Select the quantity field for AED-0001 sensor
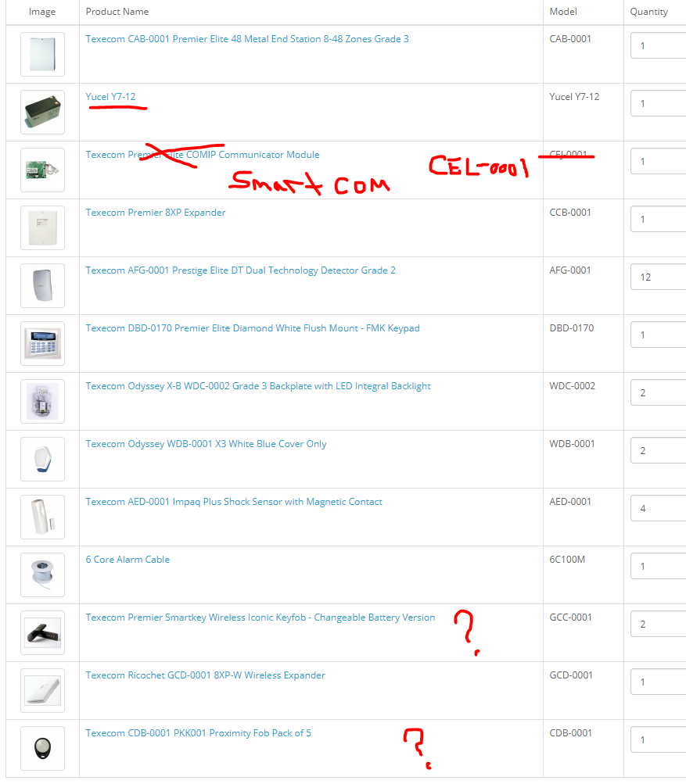686x784 pixels. click(x=659, y=509)
